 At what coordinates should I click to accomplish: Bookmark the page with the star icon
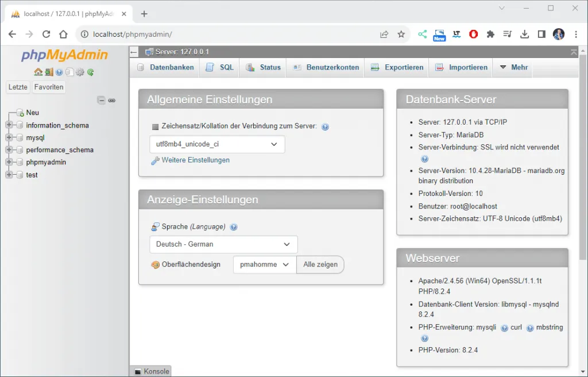click(x=400, y=34)
